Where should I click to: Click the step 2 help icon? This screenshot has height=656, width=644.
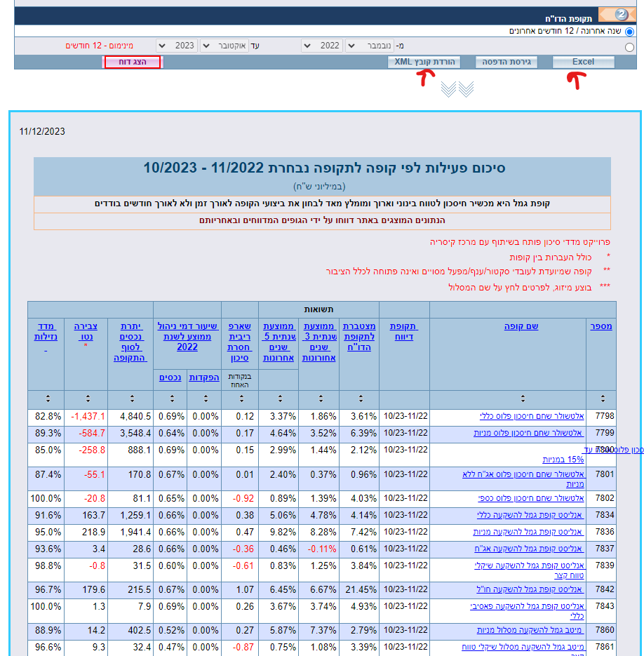(x=622, y=15)
